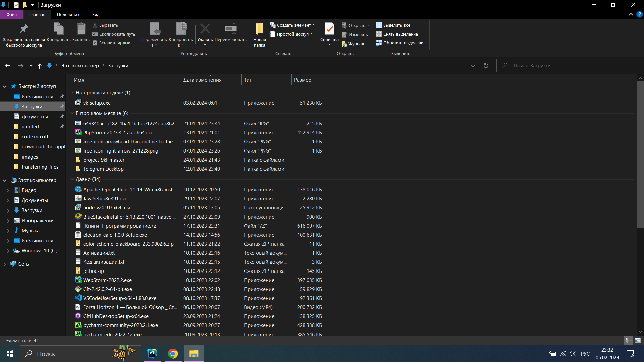The height and width of the screenshot is (362, 644).
Task: Open WebStorm from the taskbar
Action: pos(152,354)
